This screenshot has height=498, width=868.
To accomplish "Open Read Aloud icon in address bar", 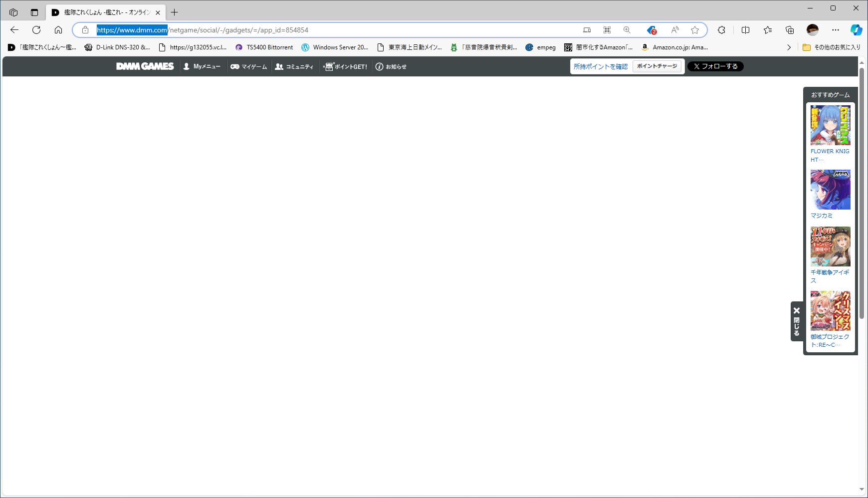I will click(674, 30).
